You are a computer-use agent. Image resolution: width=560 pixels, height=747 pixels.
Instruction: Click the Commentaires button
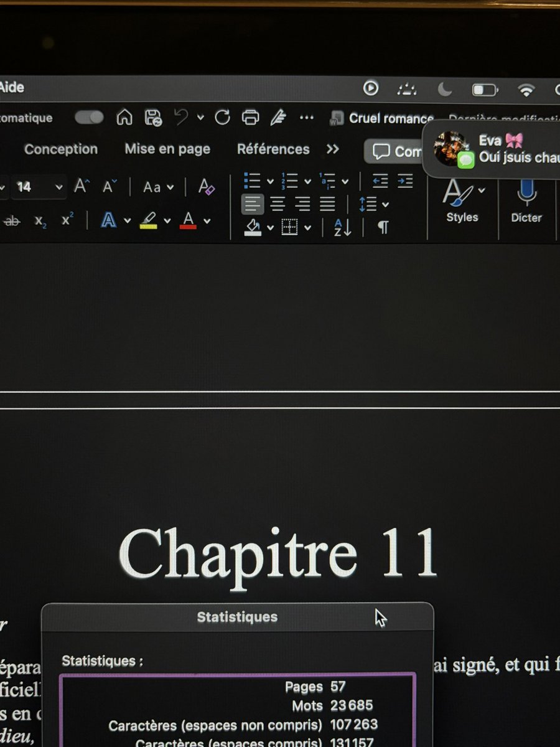point(393,151)
